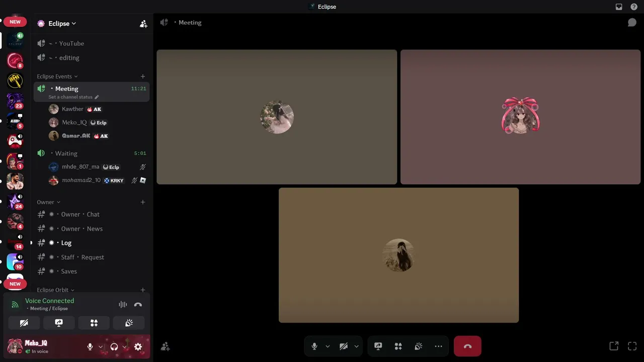This screenshot has height=362, width=644.
Task: Collapse the Eclipse Events category
Action: pyautogui.click(x=57, y=76)
